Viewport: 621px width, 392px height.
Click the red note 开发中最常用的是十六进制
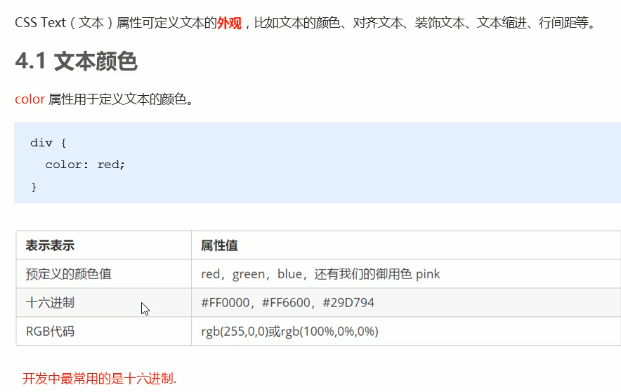coord(99,379)
